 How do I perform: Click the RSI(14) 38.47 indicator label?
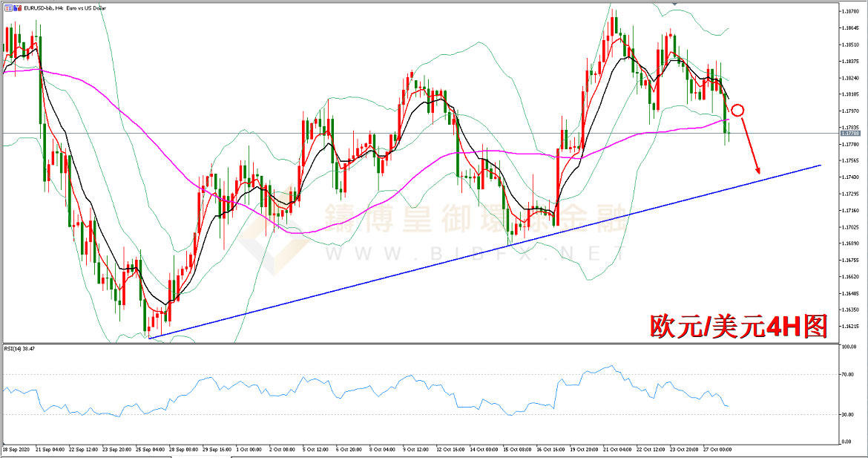(19, 349)
